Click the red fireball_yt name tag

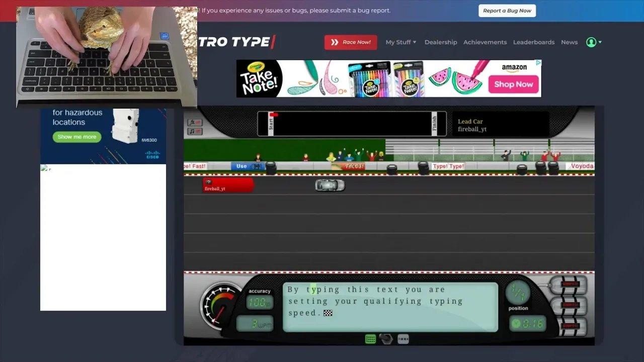point(228,186)
